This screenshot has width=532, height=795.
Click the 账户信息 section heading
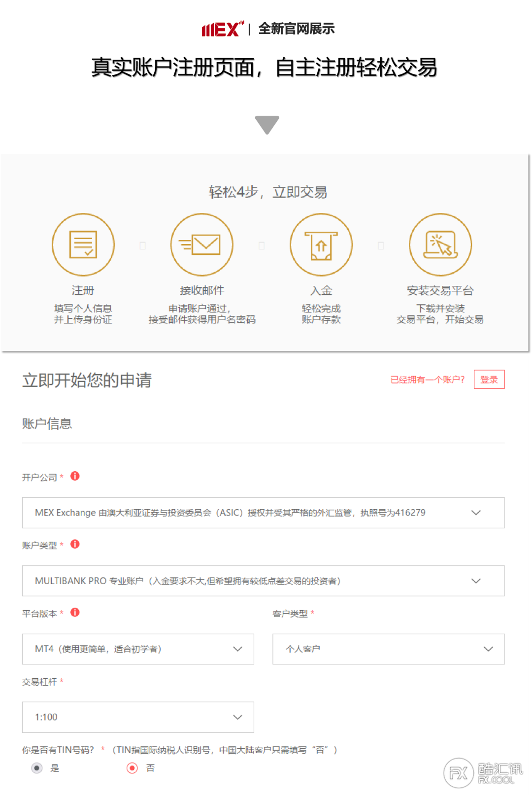[47, 424]
